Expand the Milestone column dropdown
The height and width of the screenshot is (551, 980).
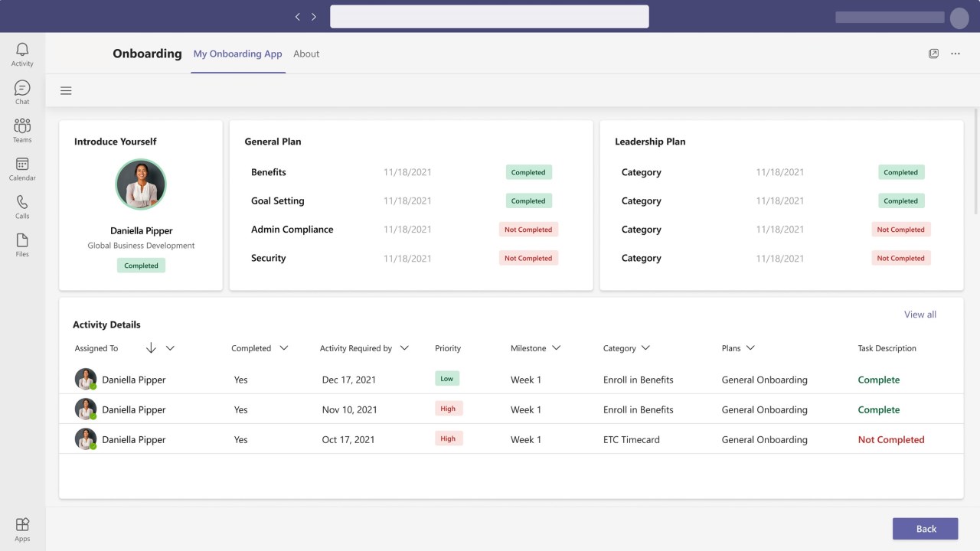click(x=557, y=348)
